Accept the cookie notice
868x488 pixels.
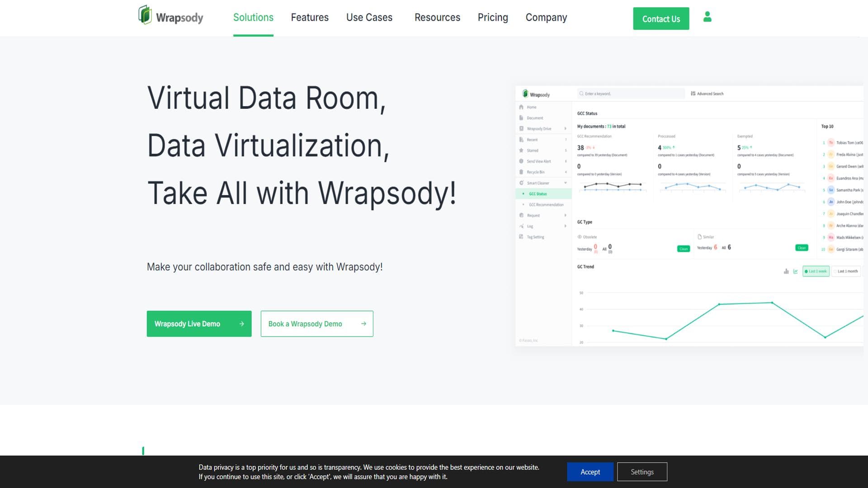coord(590,472)
